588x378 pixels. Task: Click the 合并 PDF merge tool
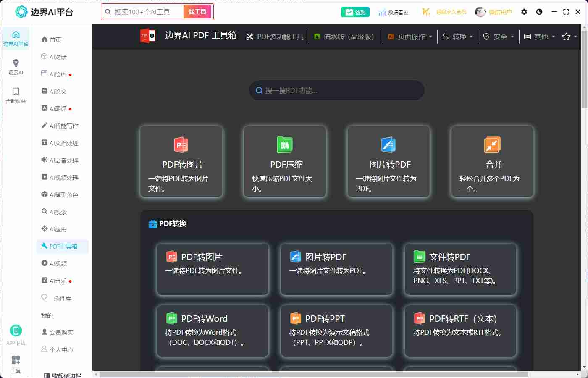[492, 162]
